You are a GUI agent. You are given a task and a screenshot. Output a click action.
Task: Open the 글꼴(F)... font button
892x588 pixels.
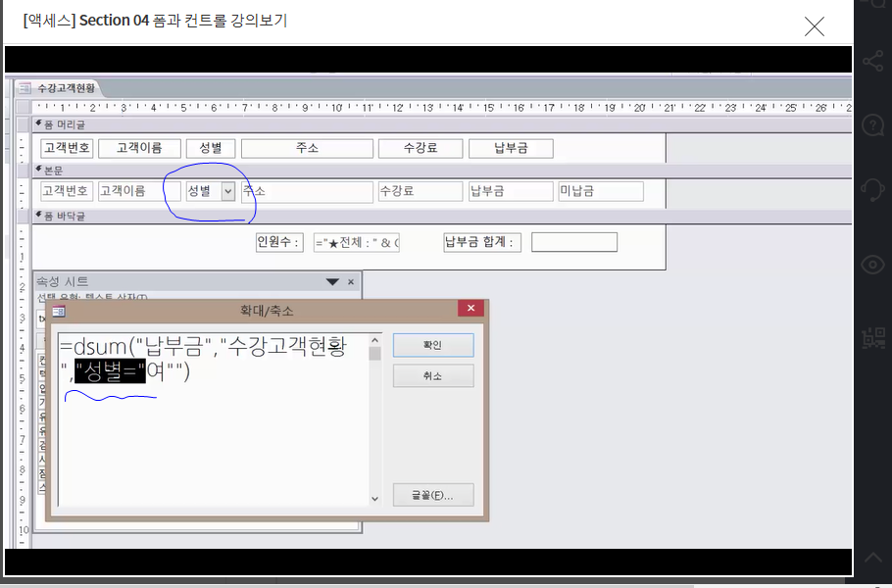(x=432, y=495)
